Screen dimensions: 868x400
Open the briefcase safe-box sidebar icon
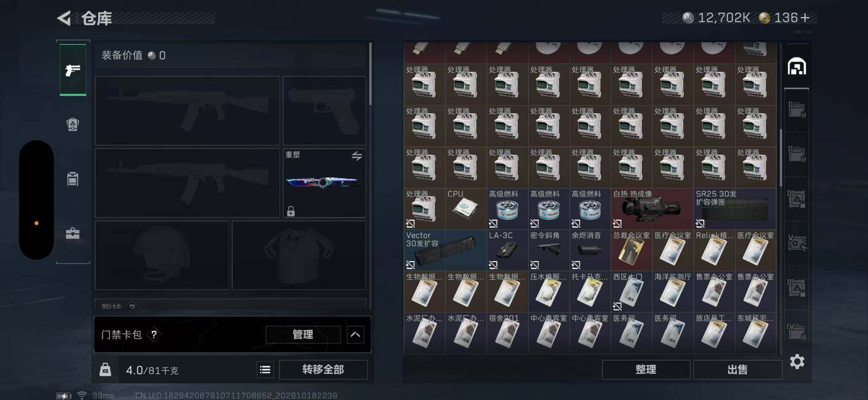73,233
